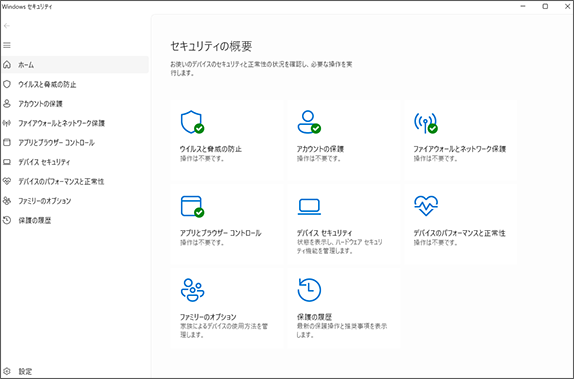Click the heart performance icon in sidebar
The image size is (574, 379).
(x=7, y=181)
